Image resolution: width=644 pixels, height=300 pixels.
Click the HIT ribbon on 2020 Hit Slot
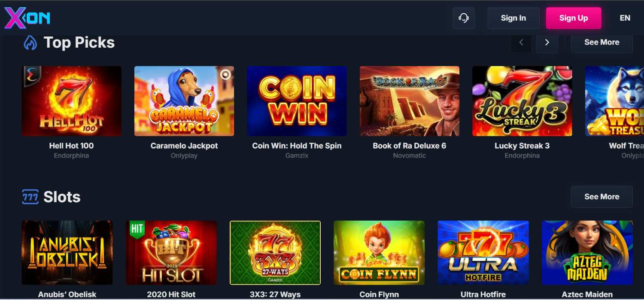point(137,230)
